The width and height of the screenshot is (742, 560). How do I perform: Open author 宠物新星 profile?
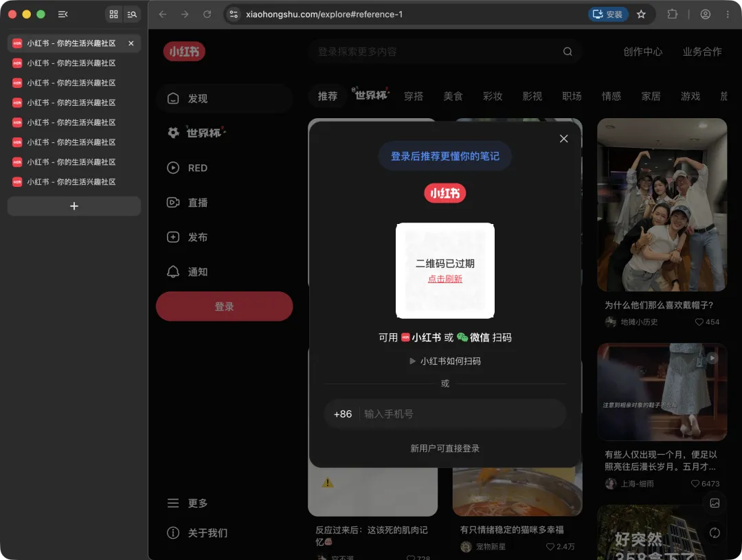tap(483, 546)
